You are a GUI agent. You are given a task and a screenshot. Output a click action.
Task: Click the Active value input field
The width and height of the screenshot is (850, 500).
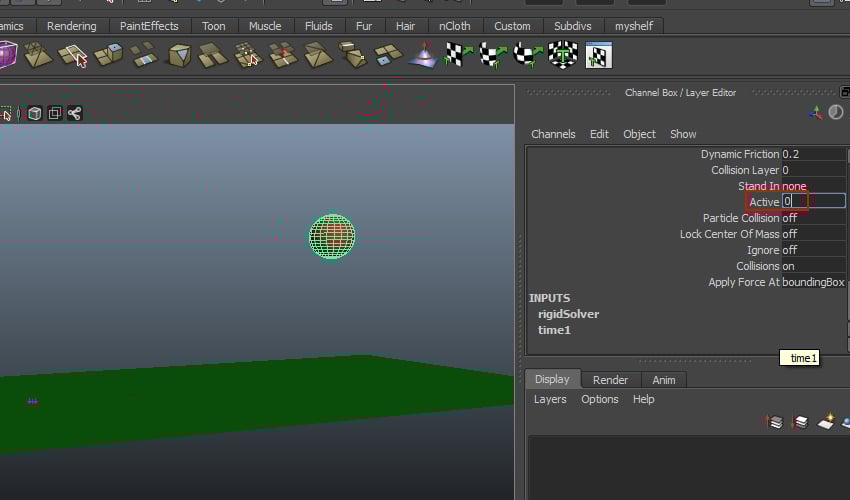tap(813, 201)
